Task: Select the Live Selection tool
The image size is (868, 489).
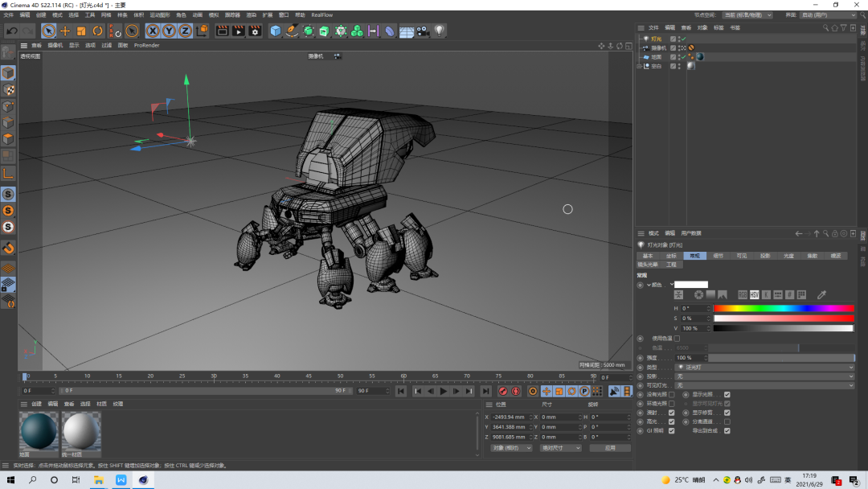Action: click(x=49, y=31)
